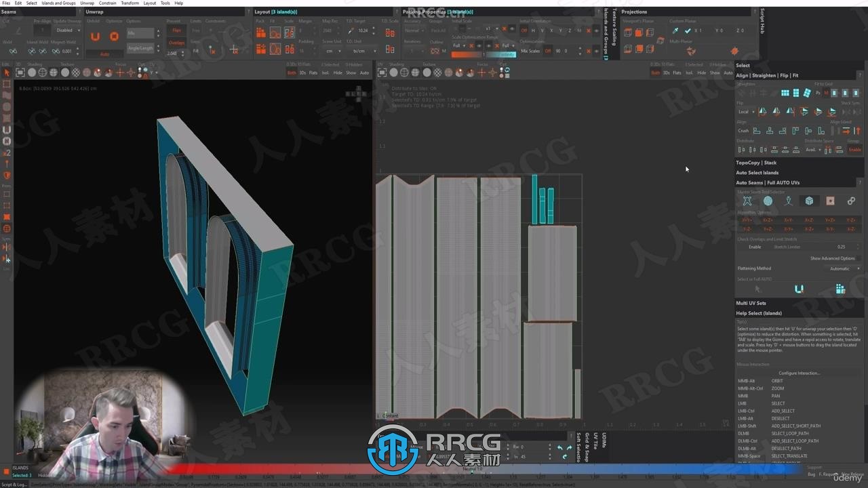The height and width of the screenshot is (488, 868).
Task: Click the Multi-Planar projection icon
Action: [x=690, y=51]
